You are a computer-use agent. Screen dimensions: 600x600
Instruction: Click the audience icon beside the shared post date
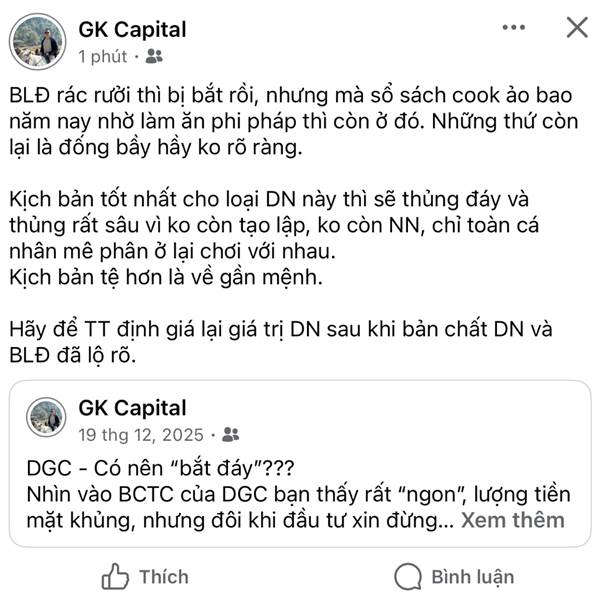coord(231,434)
